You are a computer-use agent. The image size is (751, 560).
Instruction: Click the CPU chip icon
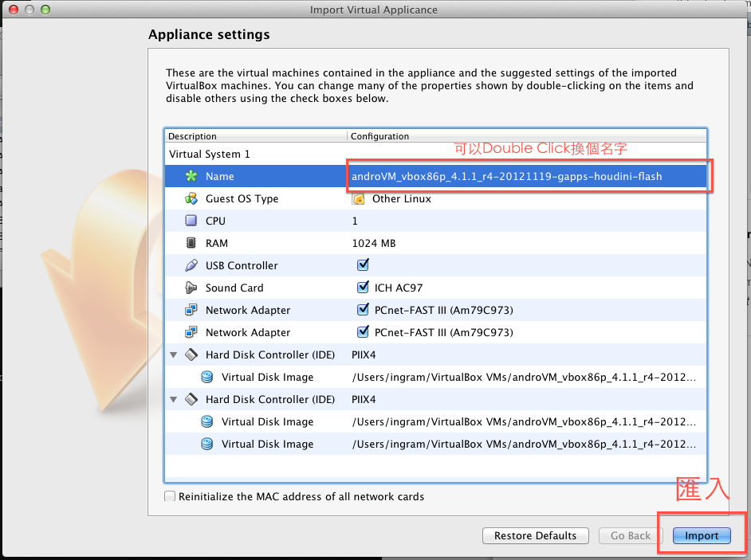191,221
